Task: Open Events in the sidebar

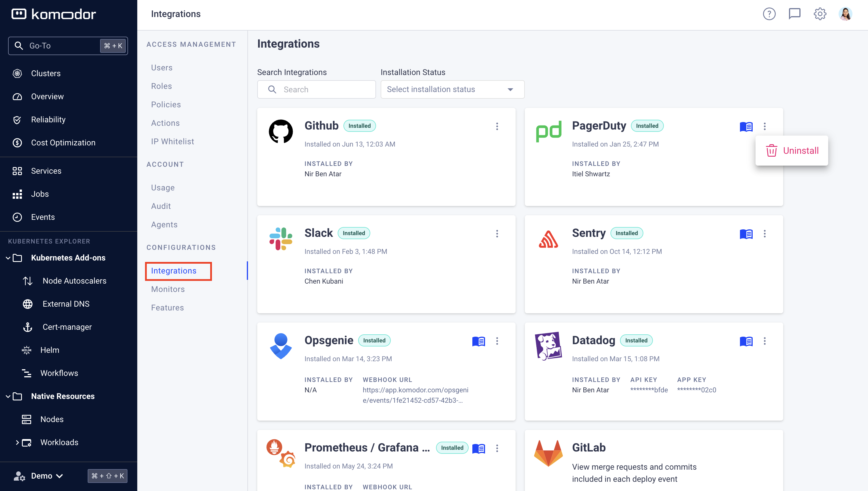Action: (x=43, y=217)
